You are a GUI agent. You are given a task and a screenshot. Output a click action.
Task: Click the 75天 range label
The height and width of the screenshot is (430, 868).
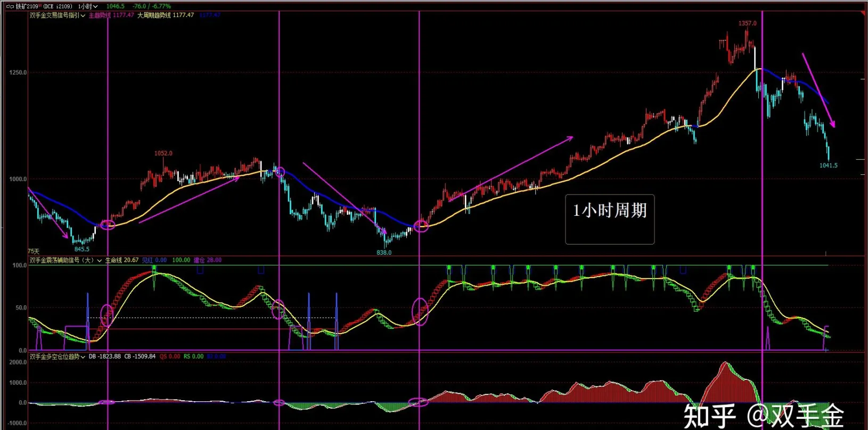pos(34,251)
